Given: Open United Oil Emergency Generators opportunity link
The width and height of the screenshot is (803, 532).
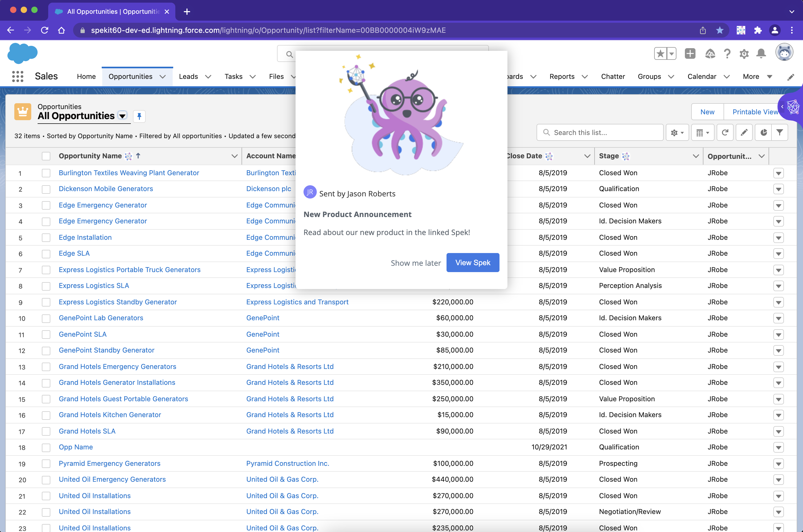Looking at the screenshot, I should [112, 479].
